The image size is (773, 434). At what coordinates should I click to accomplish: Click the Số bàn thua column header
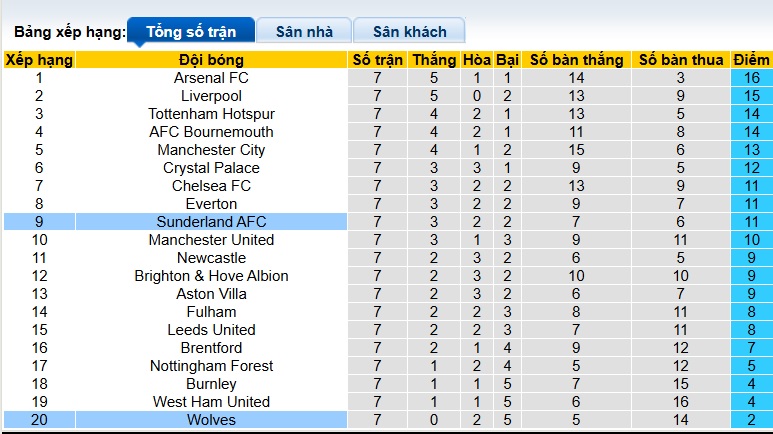coord(680,60)
